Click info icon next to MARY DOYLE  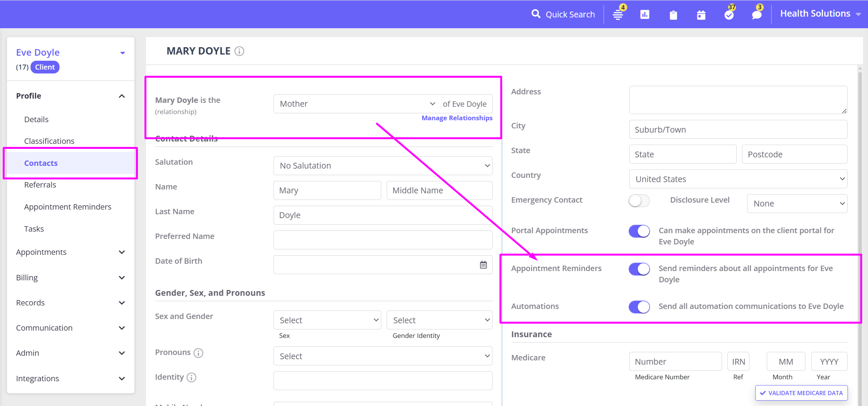coord(240,51)
